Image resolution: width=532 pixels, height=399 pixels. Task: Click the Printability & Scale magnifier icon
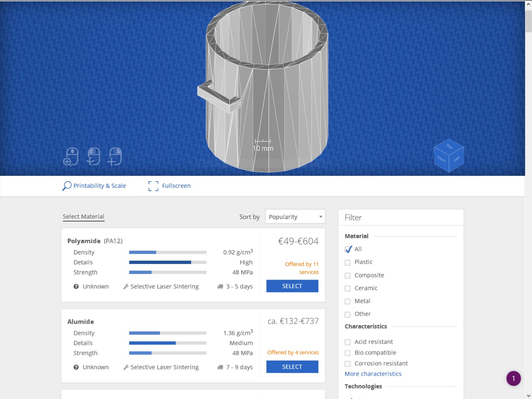[66, 186]
